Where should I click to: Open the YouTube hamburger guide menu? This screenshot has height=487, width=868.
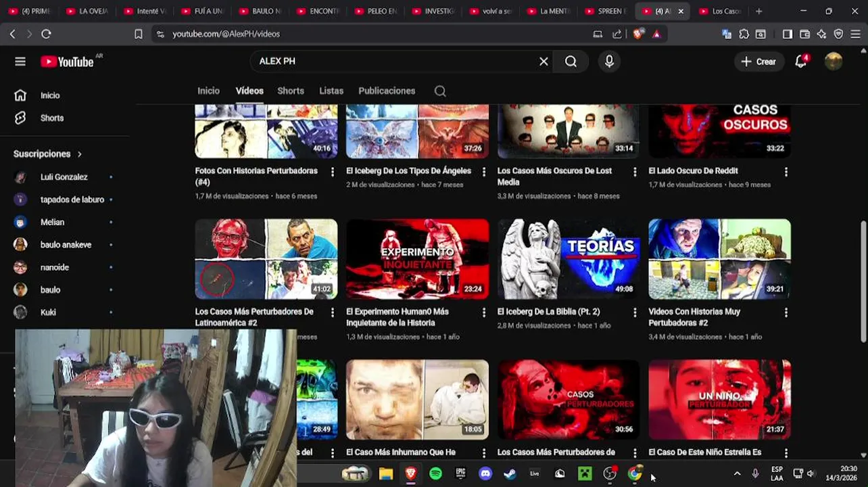(x=20, y=62)
